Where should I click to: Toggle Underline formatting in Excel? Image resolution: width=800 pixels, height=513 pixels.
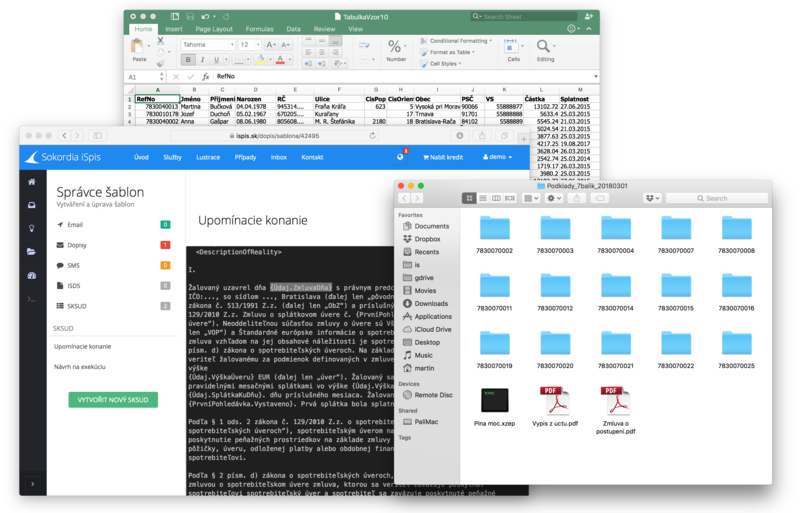coord(216,60)
